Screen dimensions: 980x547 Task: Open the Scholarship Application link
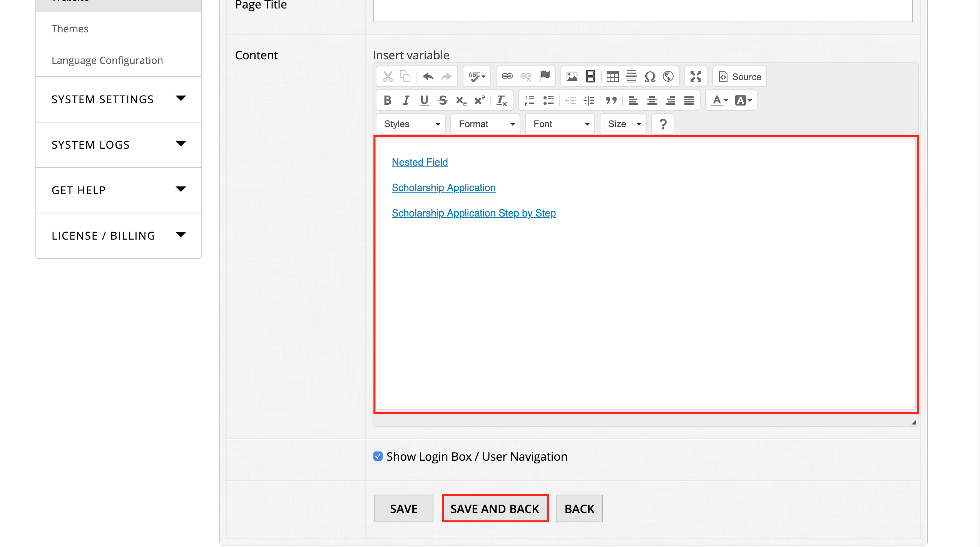[x=443, y=188]
